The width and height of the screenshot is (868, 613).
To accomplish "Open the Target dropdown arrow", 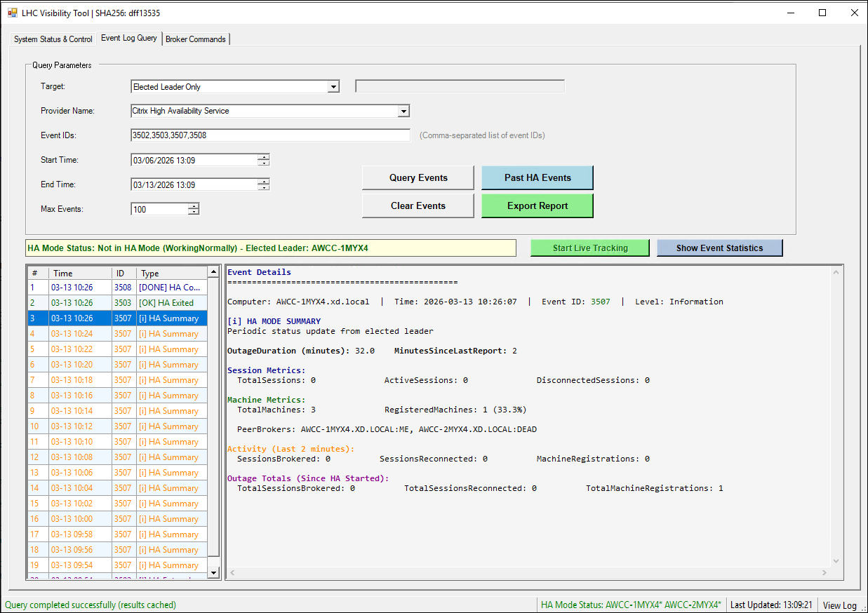I will (x=334, y=87).
